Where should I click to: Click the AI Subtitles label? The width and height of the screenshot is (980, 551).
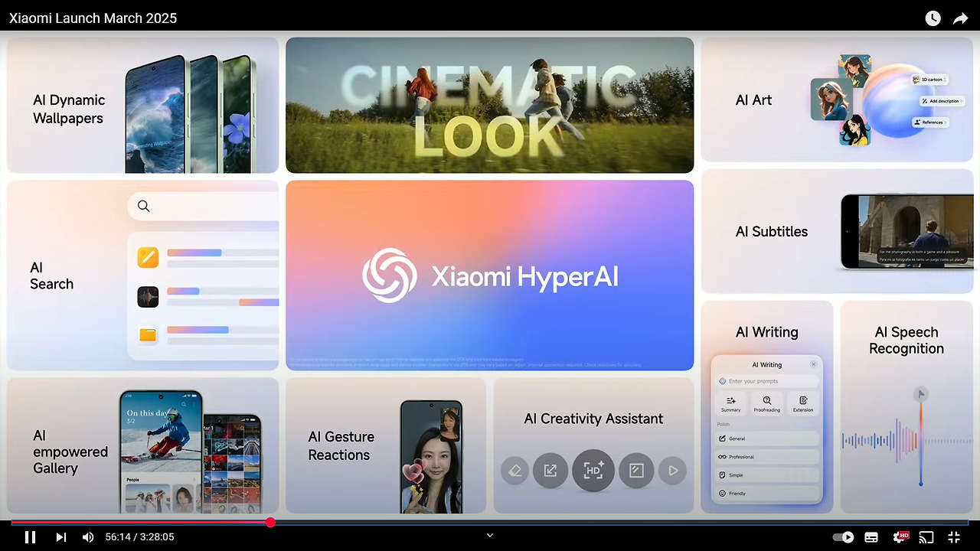tap(772, 232)
